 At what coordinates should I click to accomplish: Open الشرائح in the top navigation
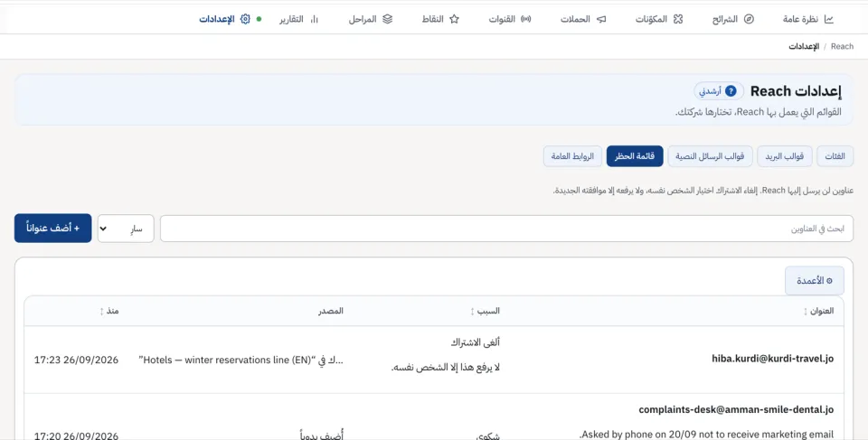tap(733, 19)
